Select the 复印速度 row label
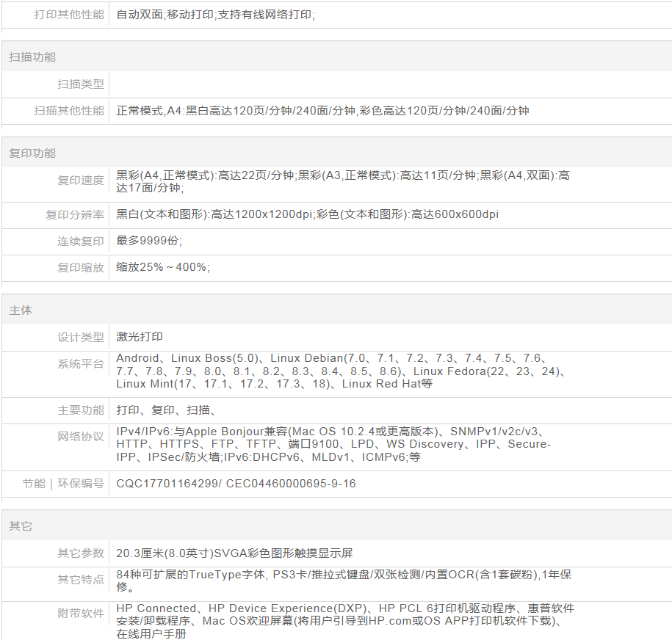The width and height of the screenshot is (672, 640). click(x=81, y=180)
